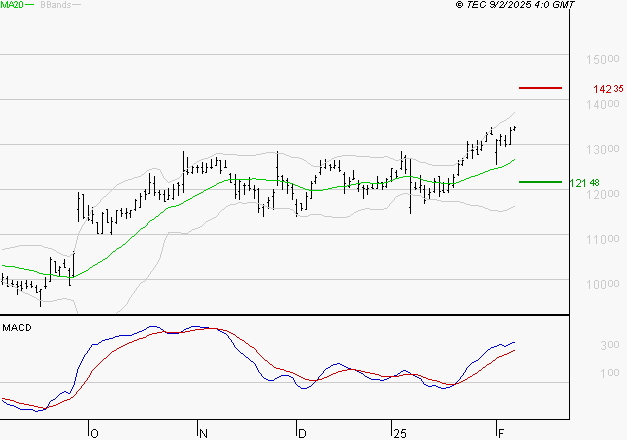627x440 pixels.
Task: Click the 300 MACD axis label
Action: [x=610, y=345]
